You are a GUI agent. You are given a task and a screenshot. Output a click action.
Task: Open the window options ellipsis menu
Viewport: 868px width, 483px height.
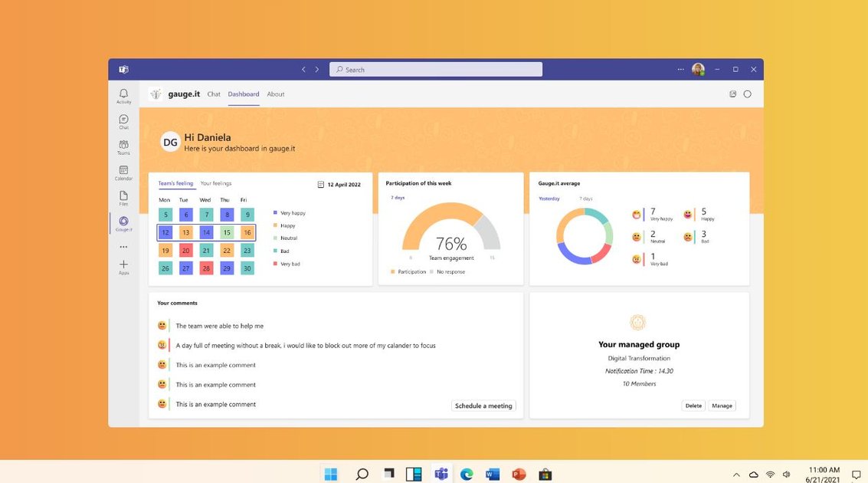680,69
